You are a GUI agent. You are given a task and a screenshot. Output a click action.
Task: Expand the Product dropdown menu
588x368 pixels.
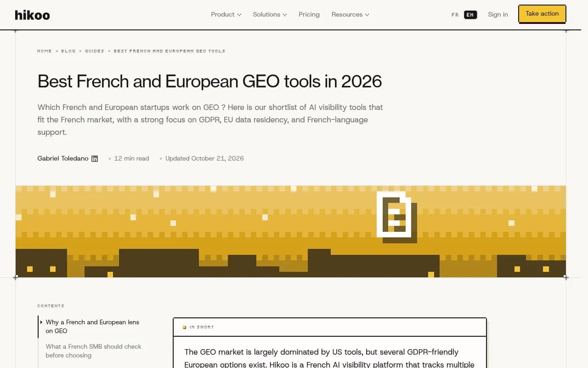(x=226, y=14)
